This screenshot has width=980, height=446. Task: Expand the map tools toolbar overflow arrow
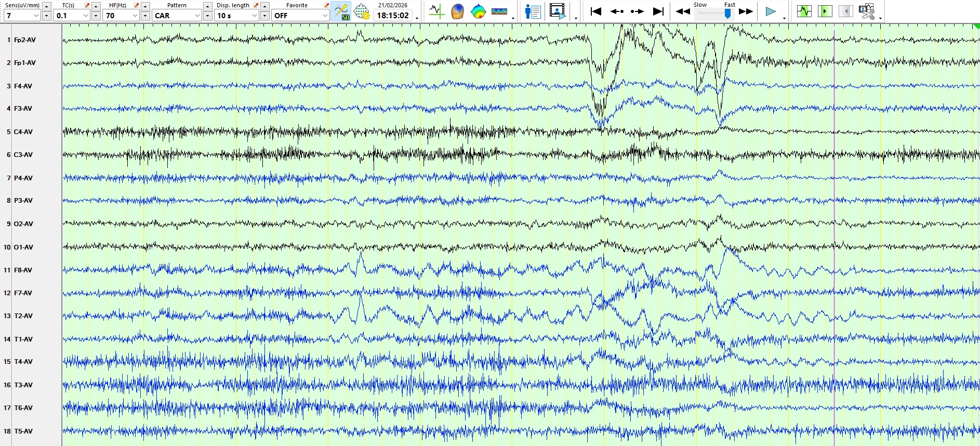pos(513,18)
